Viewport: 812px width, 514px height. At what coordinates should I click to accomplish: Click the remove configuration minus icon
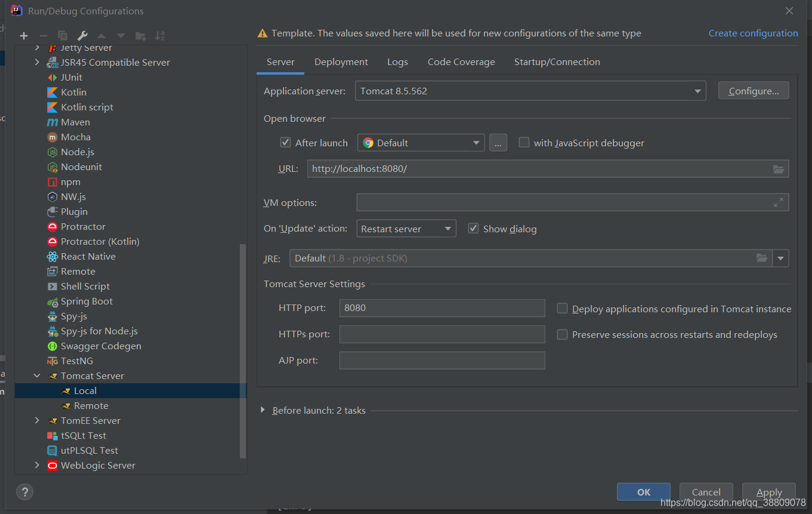click(43, 36)
